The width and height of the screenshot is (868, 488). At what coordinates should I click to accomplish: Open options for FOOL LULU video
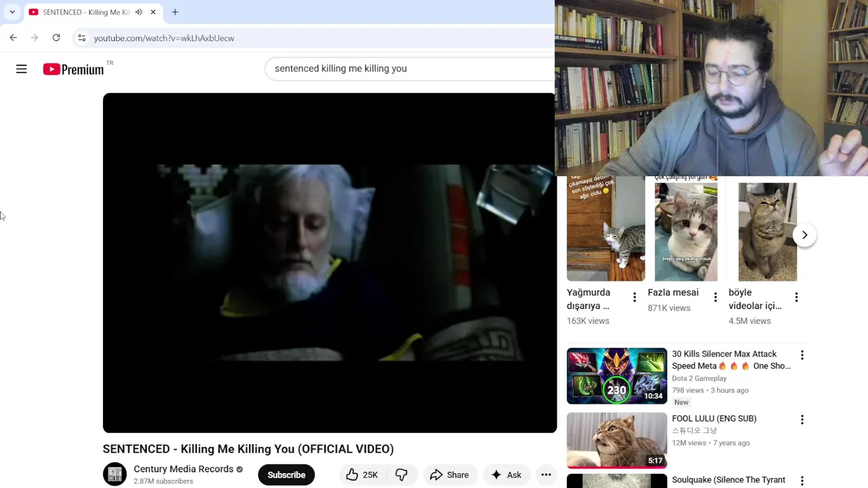[802, 420]
